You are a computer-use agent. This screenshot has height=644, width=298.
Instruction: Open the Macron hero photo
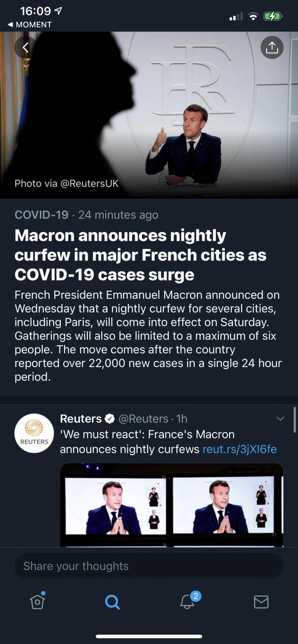(149, 116)
